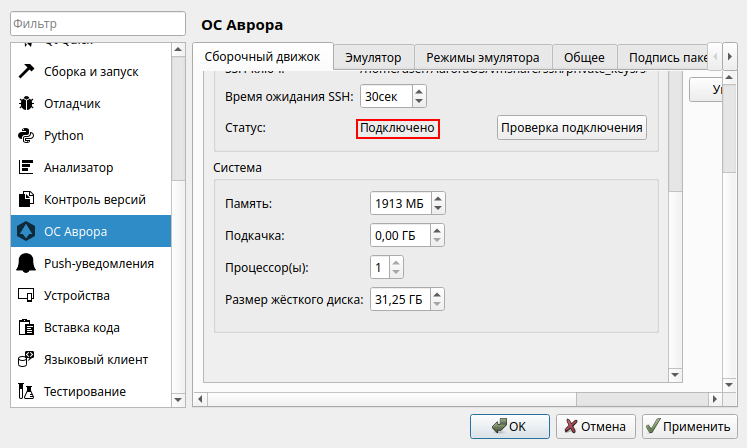Click the Система section label
The image size is (747, 448).
(x=237, y=168)
